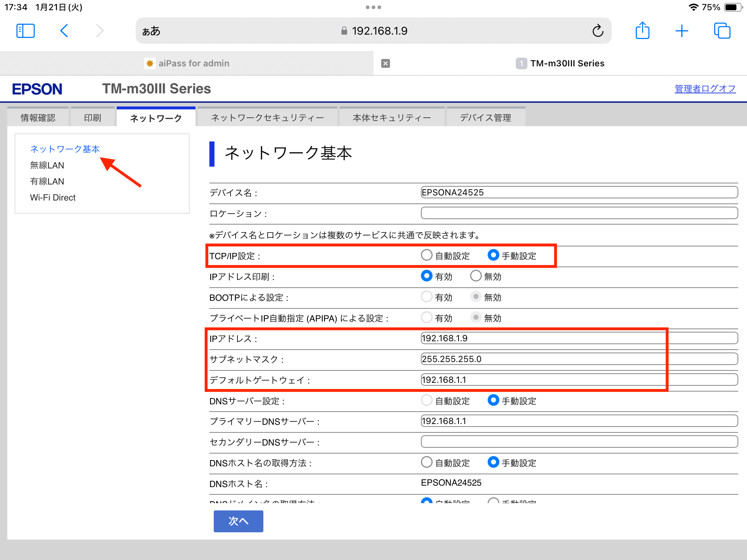This screenshot has width=747, height=560.
Task: Click the TM-m30III Series header title
Action: [x=156, y=89]
